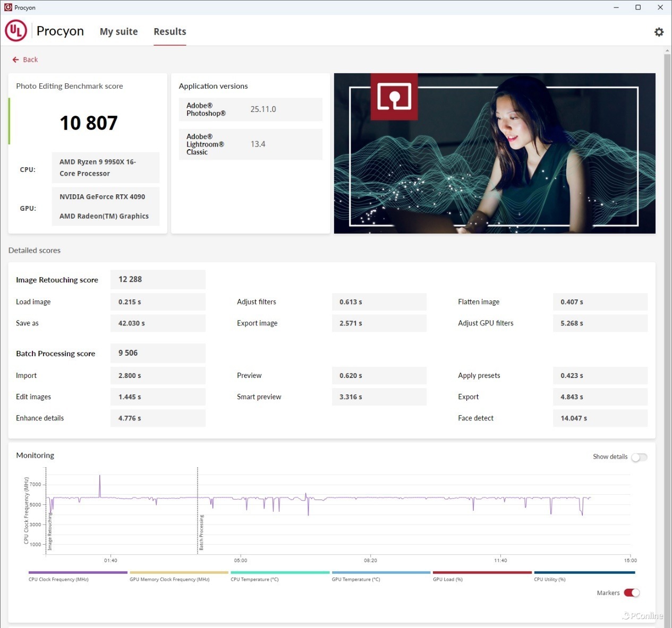The image size is (672, 628).
Task: Switch to the My suite tab
Action: pyautogui.click(x=118, y=32)
